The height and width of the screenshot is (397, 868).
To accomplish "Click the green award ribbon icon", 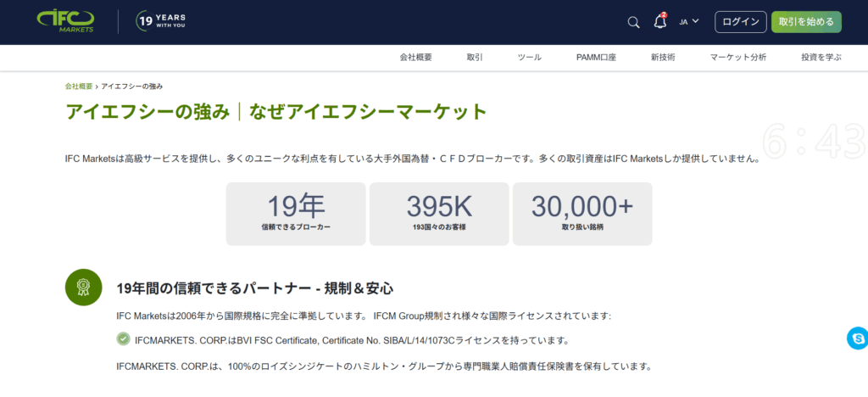I will 84,288.
